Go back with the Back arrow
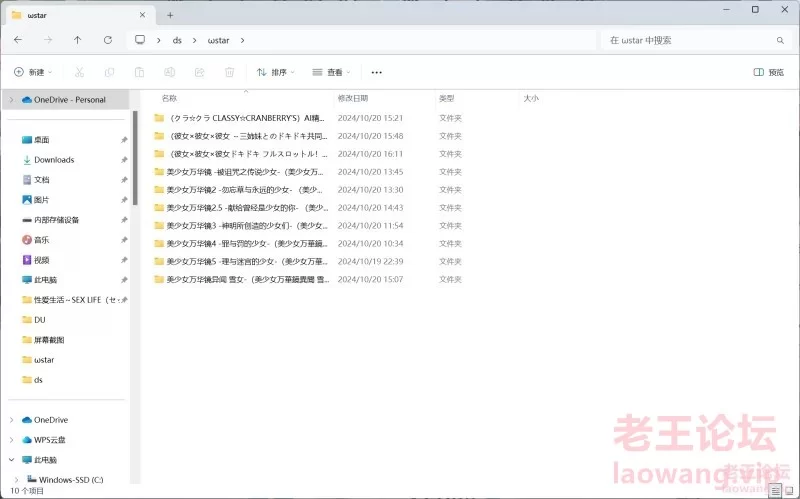 pos(18,40)
